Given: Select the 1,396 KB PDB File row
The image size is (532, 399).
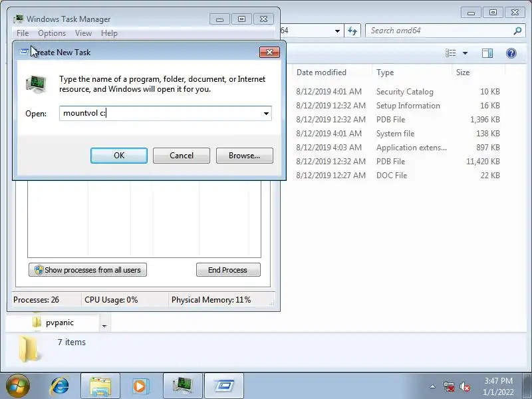Looking at the screenshot, I should tap(398, 120).
